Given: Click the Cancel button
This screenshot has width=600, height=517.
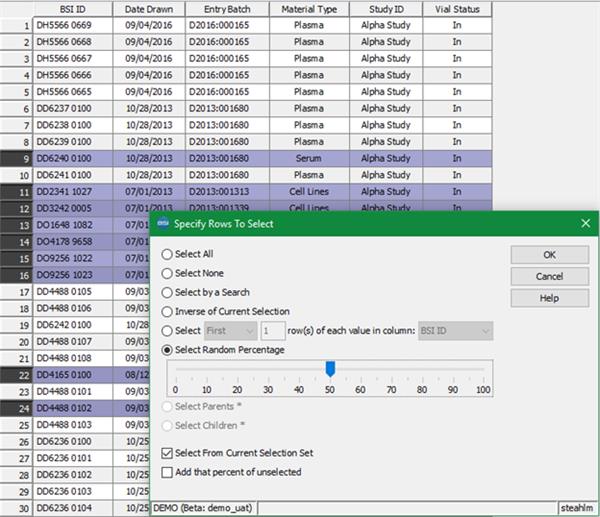Looking at the screenshot, I should coord(549,276).
